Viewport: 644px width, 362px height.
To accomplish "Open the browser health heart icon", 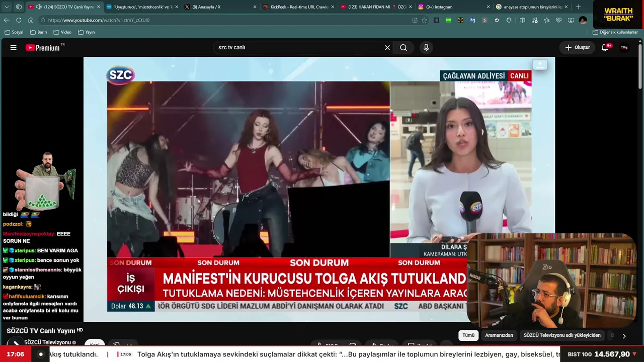I will (558, 20).
